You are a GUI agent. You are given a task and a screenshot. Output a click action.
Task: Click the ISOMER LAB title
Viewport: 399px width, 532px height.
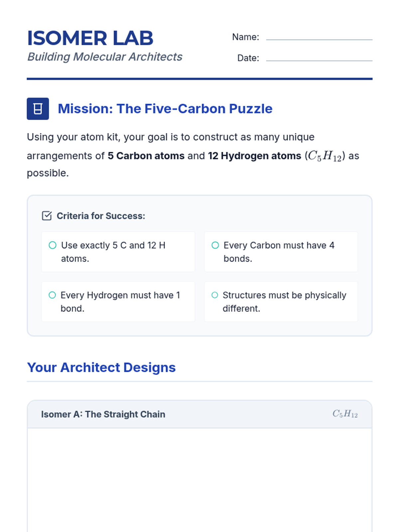[90, 38]
